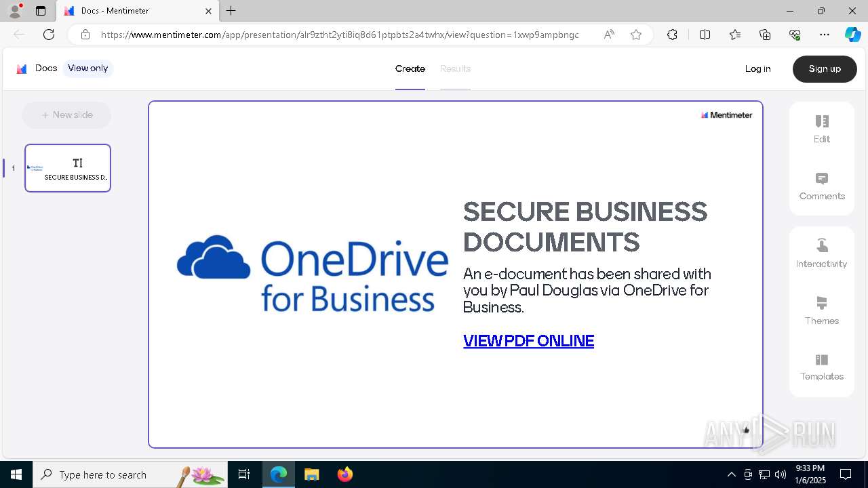Open the Themes panel icon
868x488 pixels.
point(822,303)
